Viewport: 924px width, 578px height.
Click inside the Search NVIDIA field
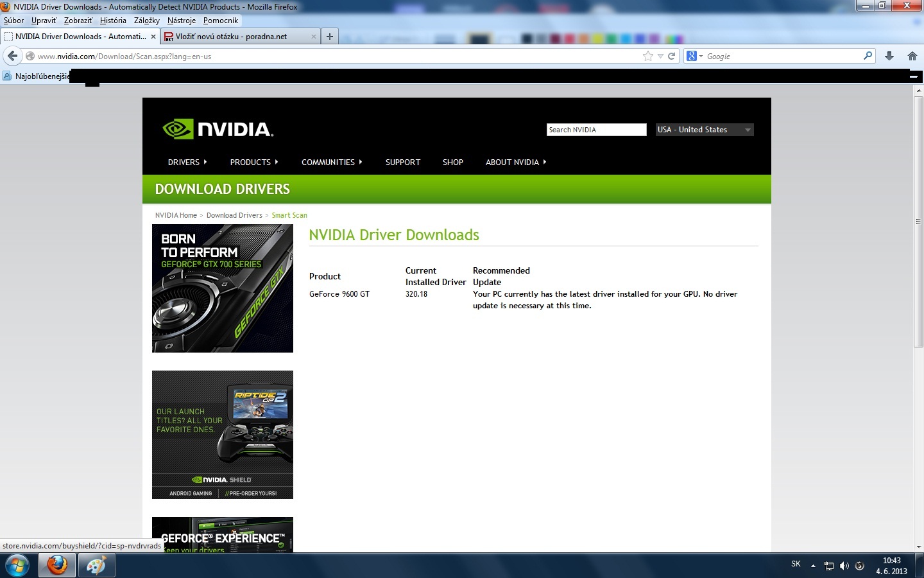pos(597,130)
